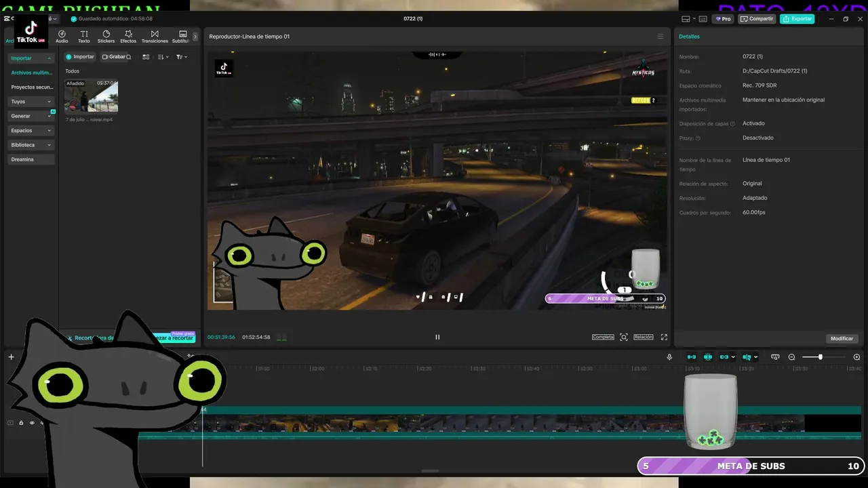Adjust the timeline zoom slider
This screenshot has height=488, width=868.
point(820,357)
